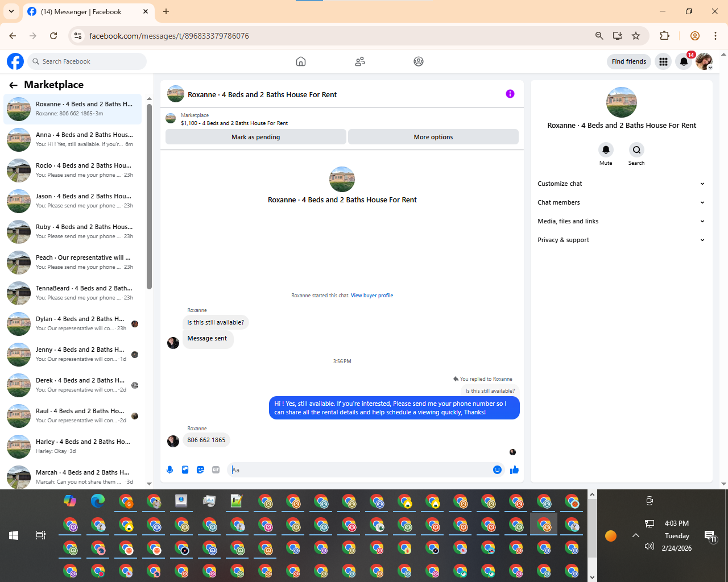Open Jenny conversation in list

[73, 354]
